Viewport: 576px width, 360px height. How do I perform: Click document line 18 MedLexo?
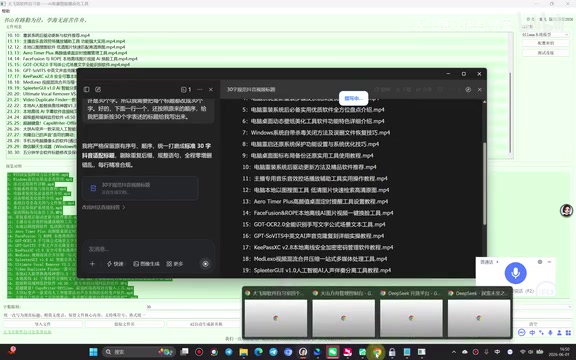point(314,259)
